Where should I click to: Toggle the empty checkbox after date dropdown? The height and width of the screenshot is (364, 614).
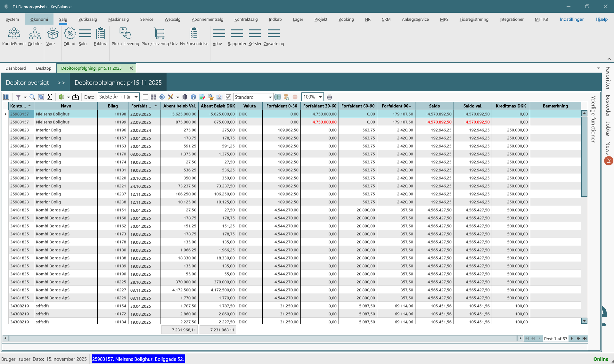pyautogui.click(x=145, y=97)
